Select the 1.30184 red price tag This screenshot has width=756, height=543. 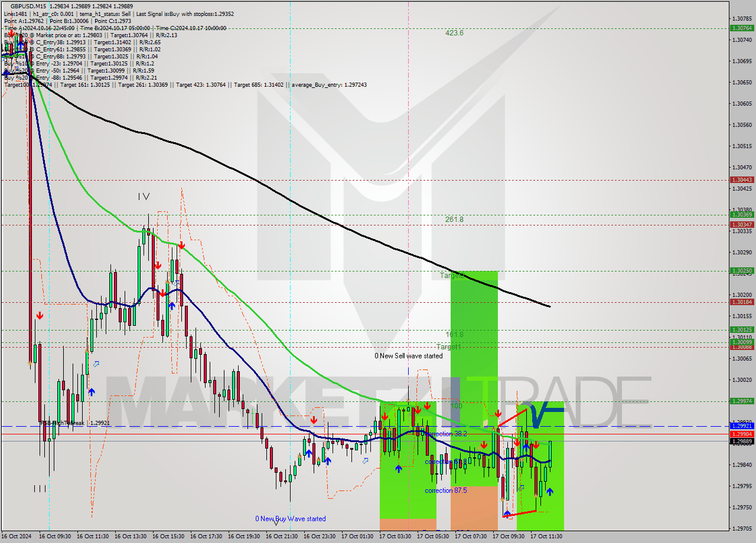741,302
